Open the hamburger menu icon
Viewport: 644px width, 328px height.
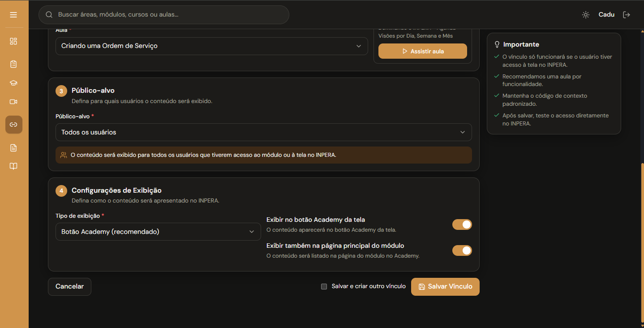click(x=13, y=15)
